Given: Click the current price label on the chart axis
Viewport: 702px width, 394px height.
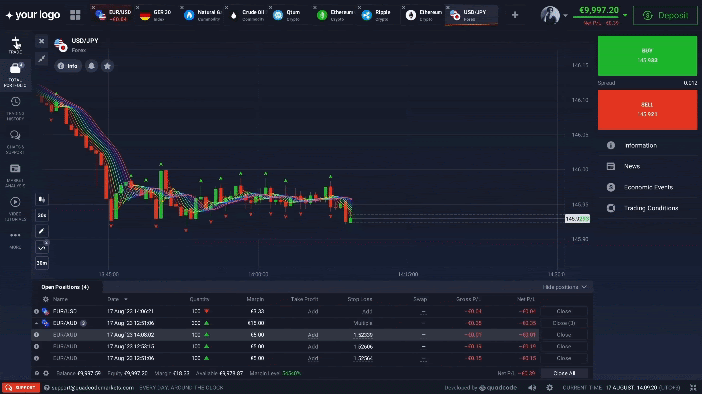Looking at the screenshot, I should pos(578,218).
